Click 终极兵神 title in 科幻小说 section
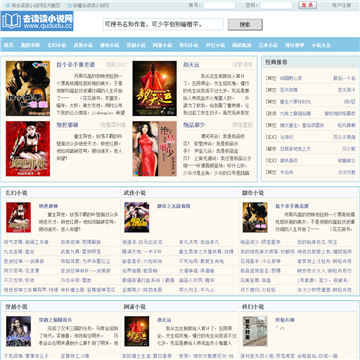Image resolution: width=360 pixels, height=360 pixels. [x=285, y=320]
